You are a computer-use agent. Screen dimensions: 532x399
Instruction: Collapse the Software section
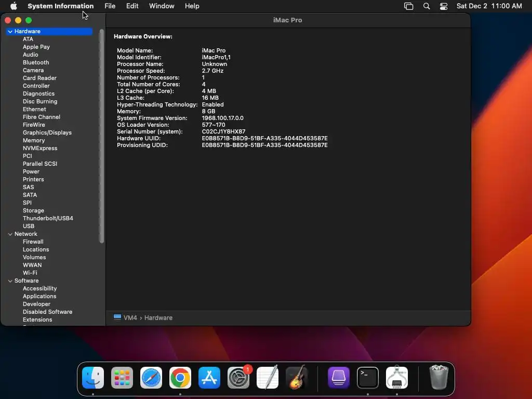point(10,281)
